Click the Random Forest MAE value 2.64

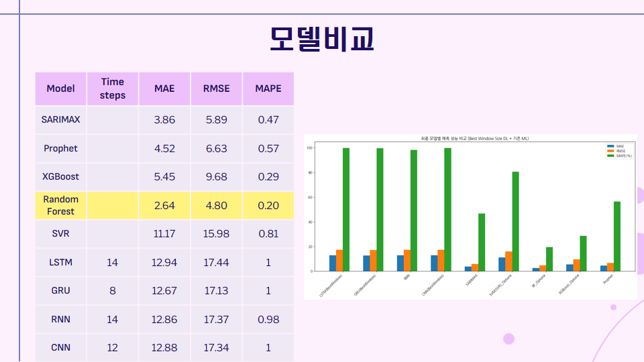point(164,206)
